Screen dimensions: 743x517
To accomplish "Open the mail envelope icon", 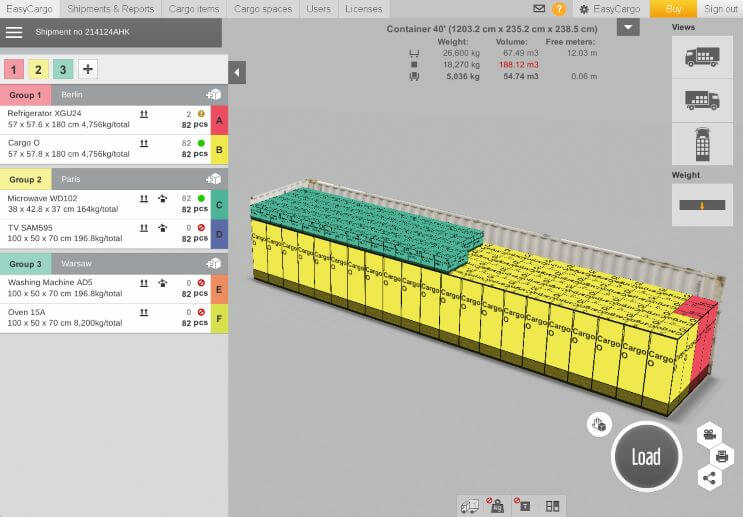I will (x=539, y=8).
